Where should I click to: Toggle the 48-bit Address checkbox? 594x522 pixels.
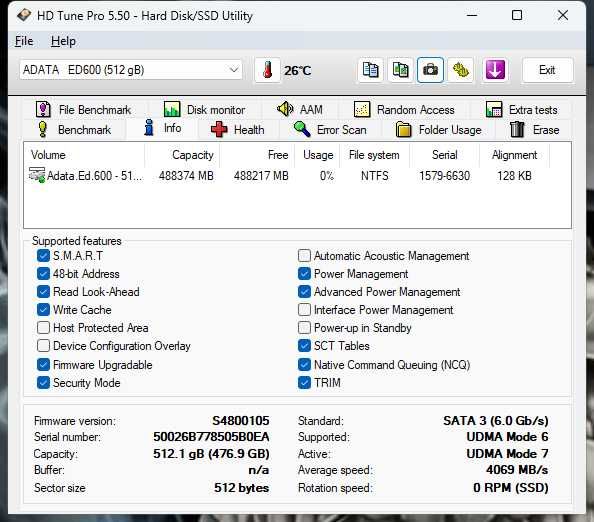43,274
